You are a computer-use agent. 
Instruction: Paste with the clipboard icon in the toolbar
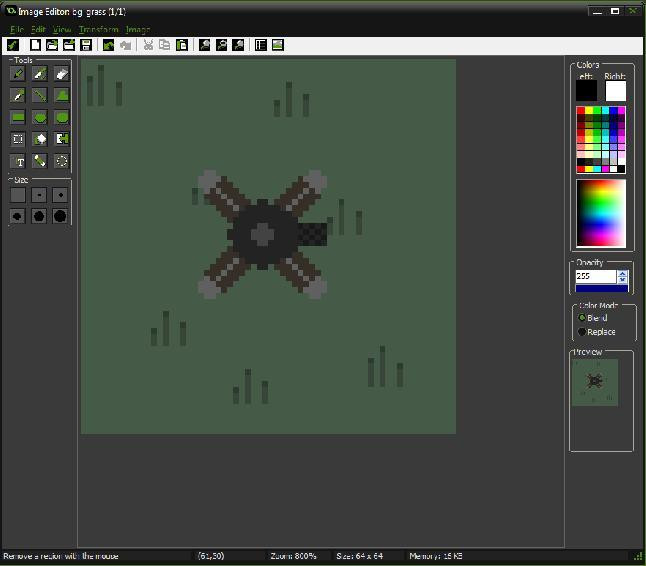coord(182,45)
